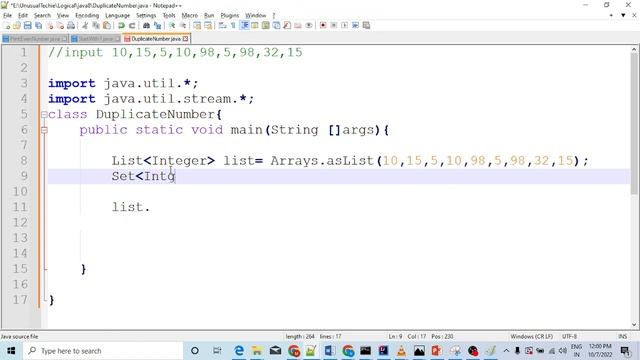Open the Plugins menu
The image size is (640, 360).
(229, 16)
